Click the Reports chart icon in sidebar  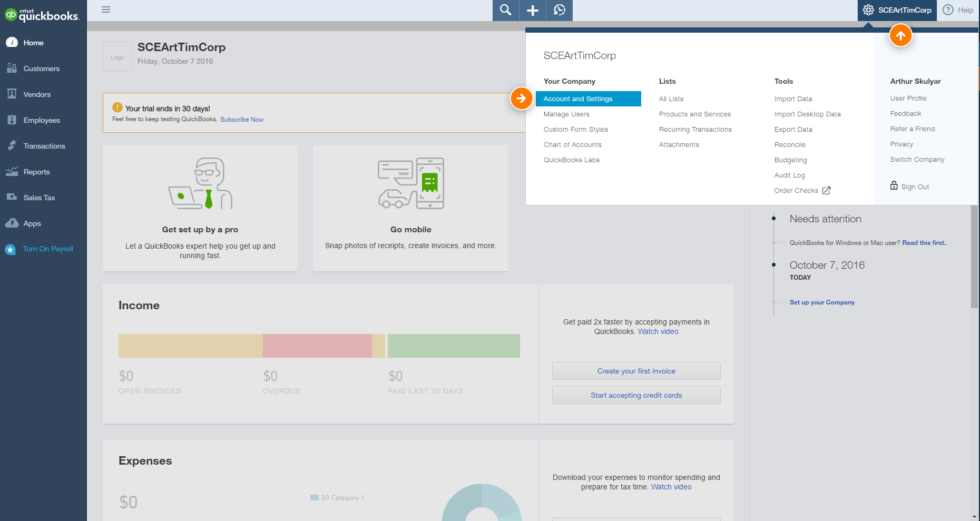click(x=12, y=171)
